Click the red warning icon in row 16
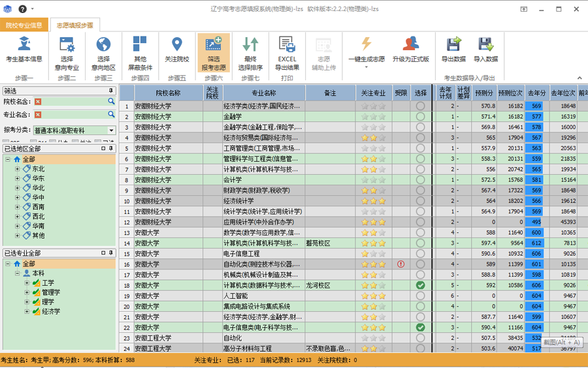The height and width of the screenshot is (368, 588). point(400,264)
